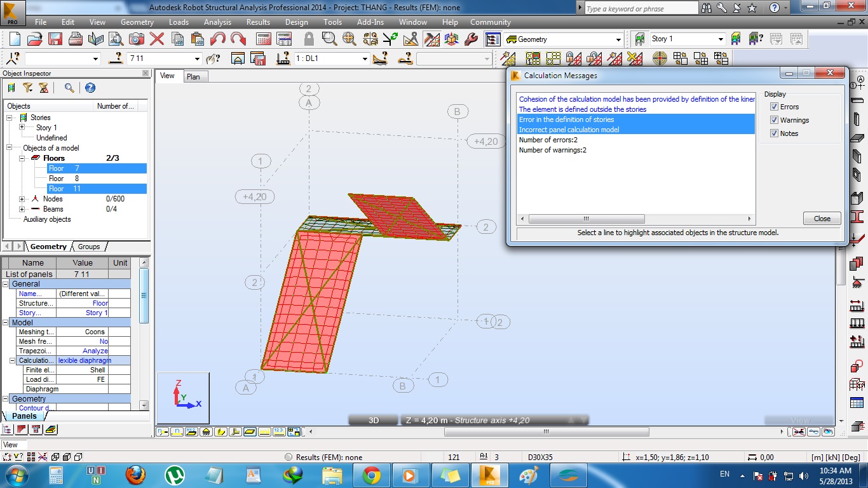Close the Calculation Messages dialog
The image size is (868, 488).
point(821,218)
